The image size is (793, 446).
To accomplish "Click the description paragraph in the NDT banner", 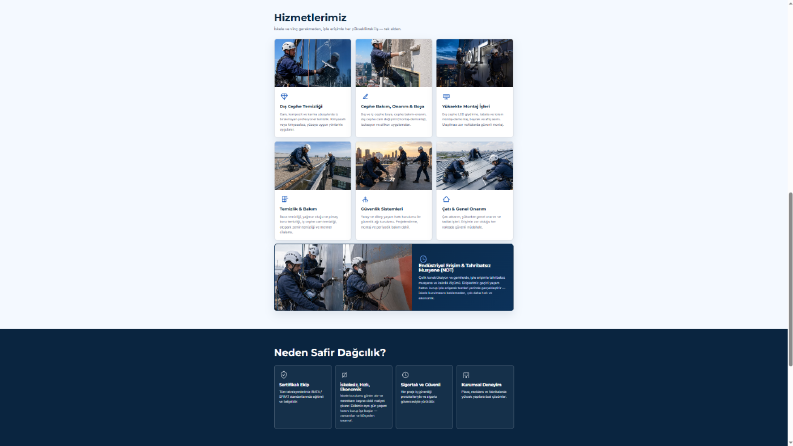I will (x=462, y=288).
